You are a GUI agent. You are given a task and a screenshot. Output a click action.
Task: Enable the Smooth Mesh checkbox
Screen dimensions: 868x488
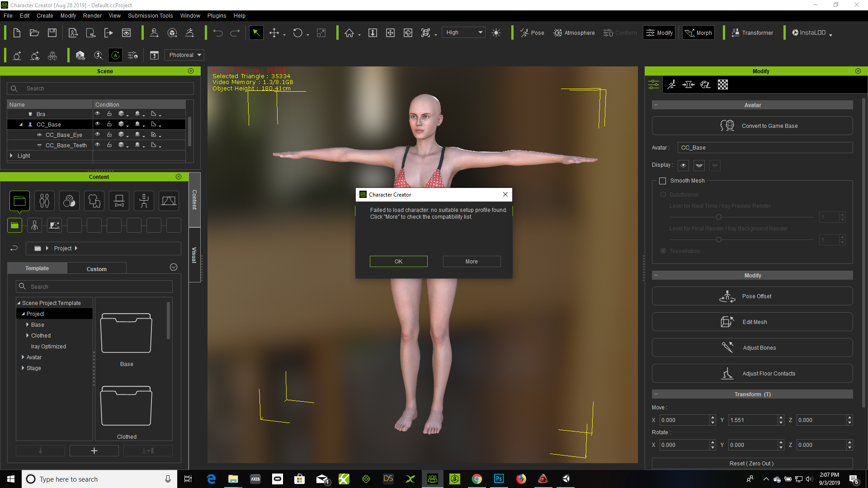click(663, 181)
